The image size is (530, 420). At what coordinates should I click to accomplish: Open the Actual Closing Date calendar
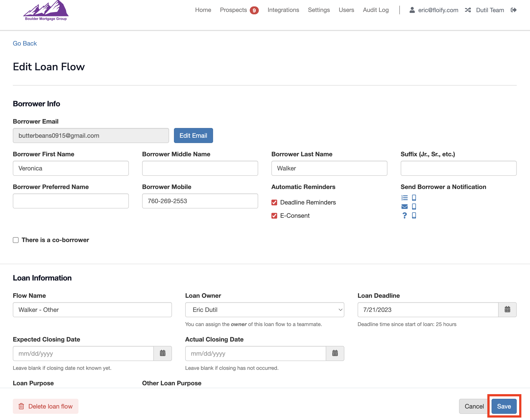(335, 353)
